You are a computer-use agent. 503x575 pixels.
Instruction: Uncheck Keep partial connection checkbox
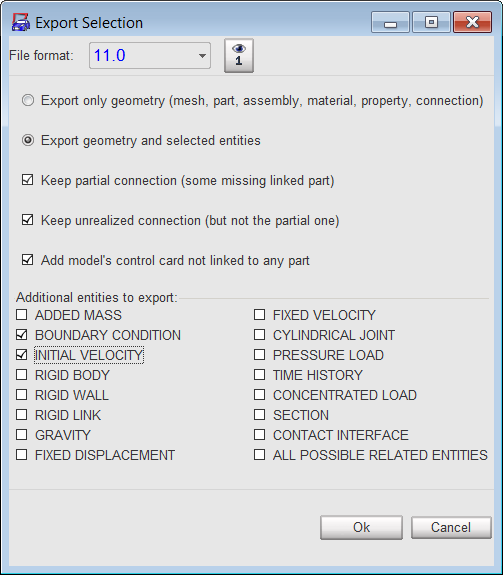pos(27,180)
